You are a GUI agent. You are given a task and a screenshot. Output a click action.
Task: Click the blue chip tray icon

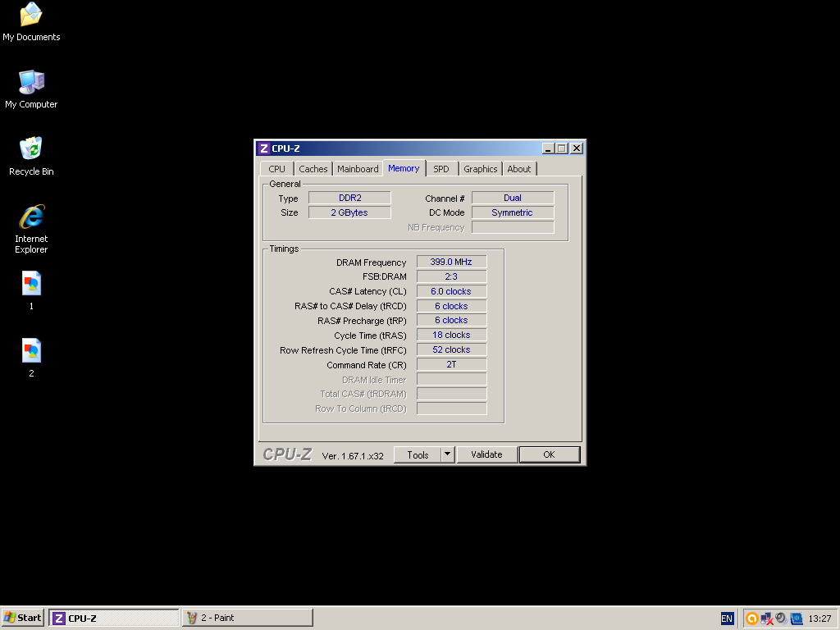pyautogui.click(x=797, y=619)
